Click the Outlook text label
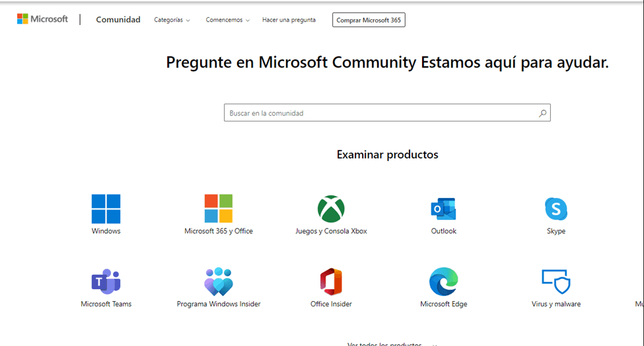 (444, 231)
